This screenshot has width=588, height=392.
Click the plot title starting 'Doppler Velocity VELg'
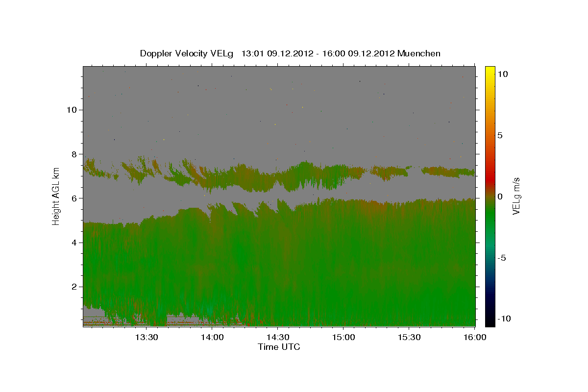tap(290, 53)
